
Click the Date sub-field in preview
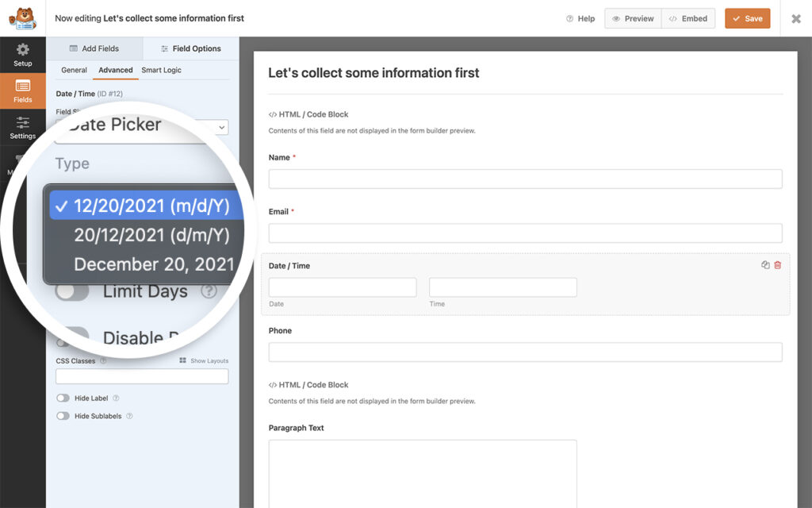(x=343, y=287)
